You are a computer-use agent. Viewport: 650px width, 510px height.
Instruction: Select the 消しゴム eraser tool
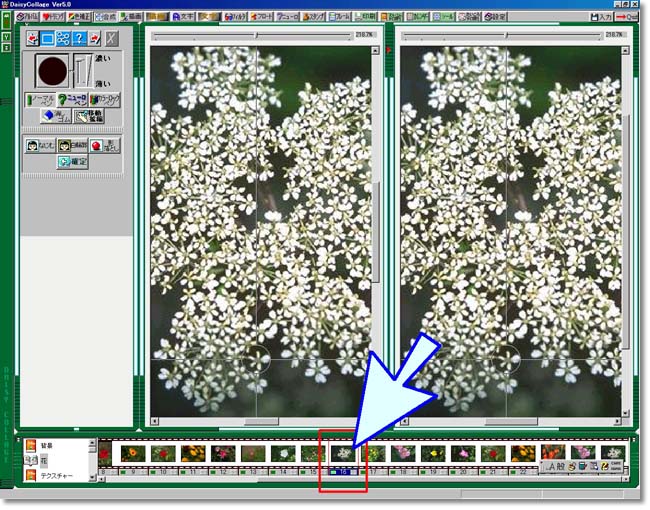56,116
